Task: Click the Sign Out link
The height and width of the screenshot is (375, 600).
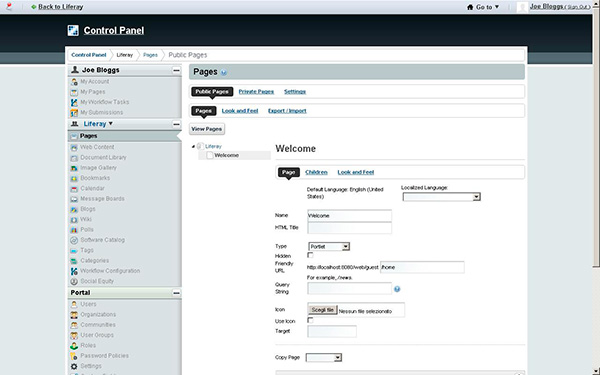Action: [577, 7]
